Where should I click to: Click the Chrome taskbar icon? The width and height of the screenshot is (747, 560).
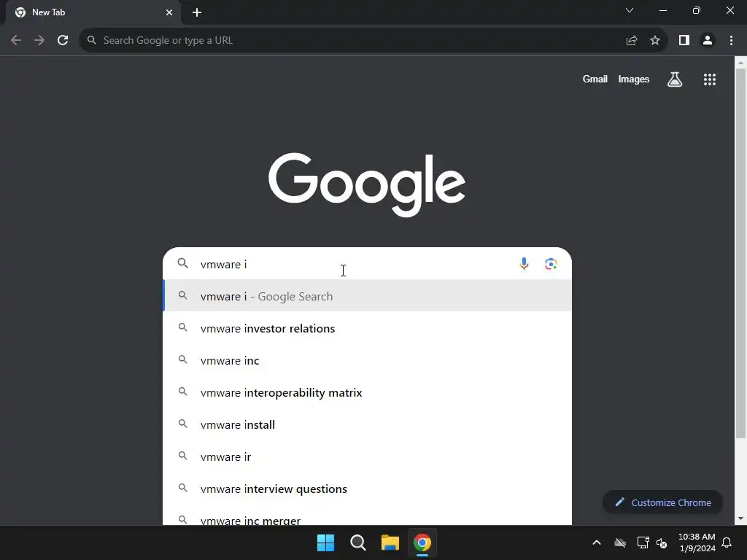422,542
